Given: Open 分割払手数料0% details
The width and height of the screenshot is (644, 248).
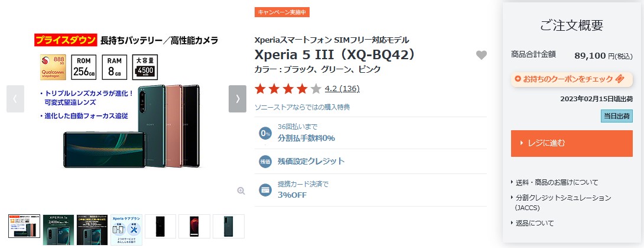Looking at the screenshot, I should pos(306,138).
